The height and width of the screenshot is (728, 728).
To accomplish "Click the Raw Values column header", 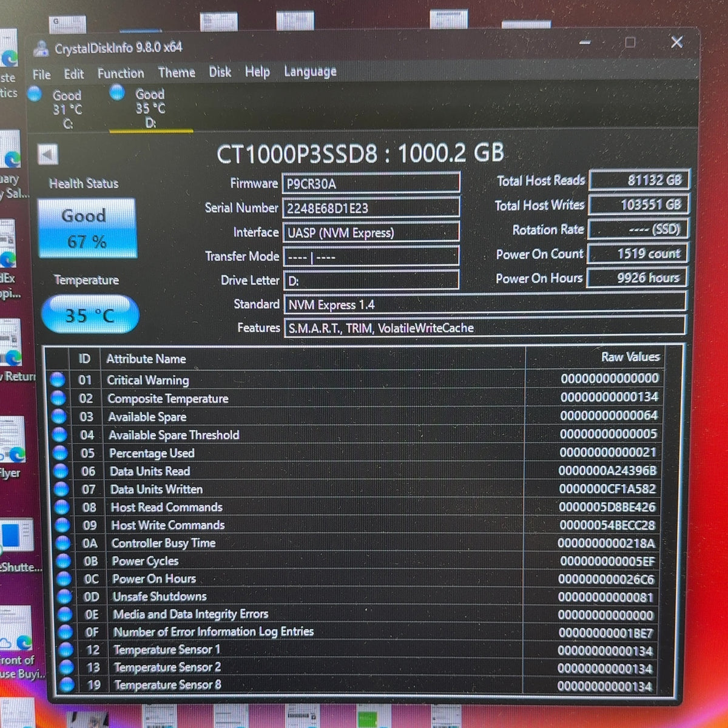I will (x=630, y=357).
